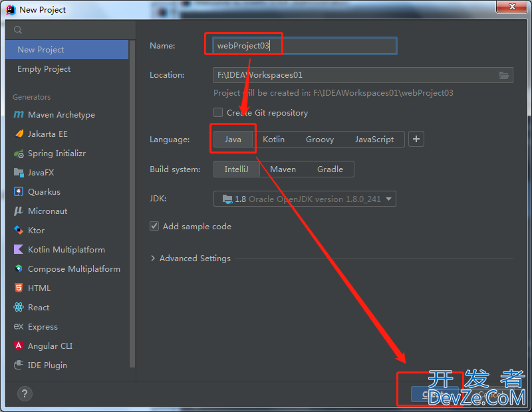Click the HTML5 icon
Screen dimensions: 532x412
click(19, 288)
